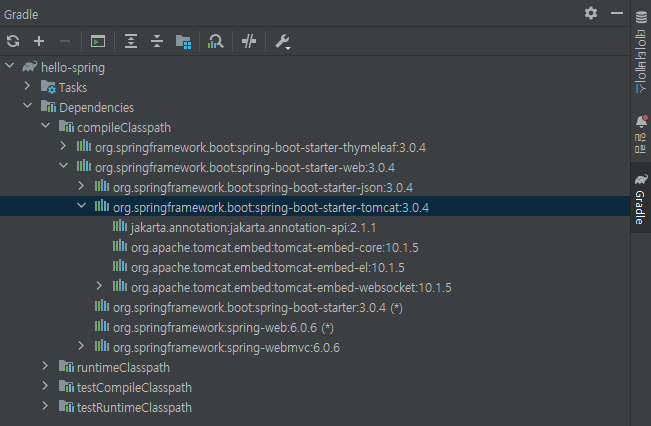This screenshot has width=651, height=426.
Task: Click library icon of tomcat-embed-el
Action: (x=120, y=266)
